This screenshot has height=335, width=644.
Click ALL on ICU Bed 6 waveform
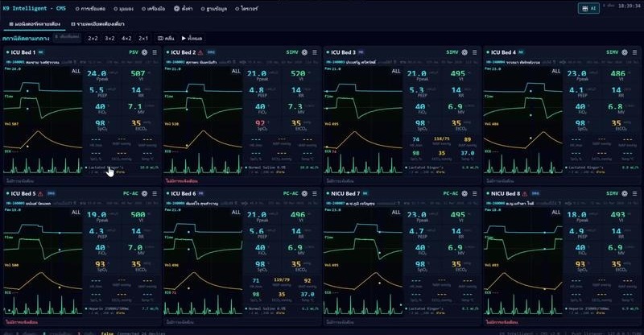(236, 212)
